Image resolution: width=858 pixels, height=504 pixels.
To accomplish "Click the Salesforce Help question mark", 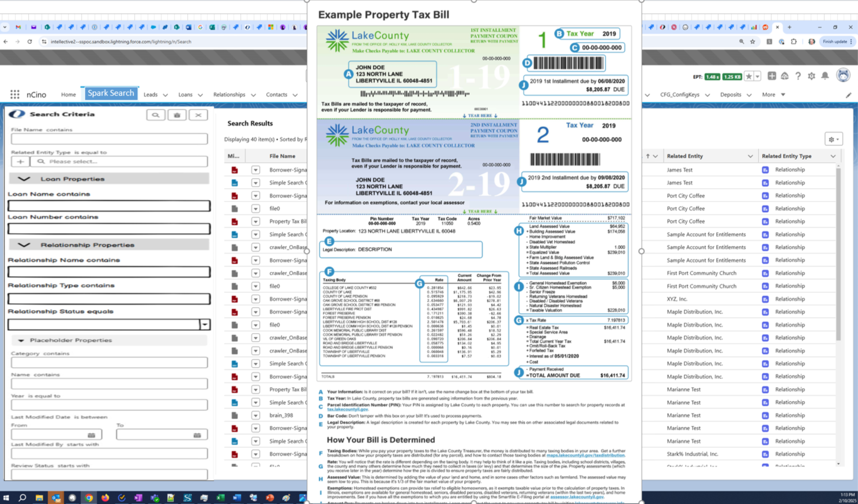I will [798, 76].
